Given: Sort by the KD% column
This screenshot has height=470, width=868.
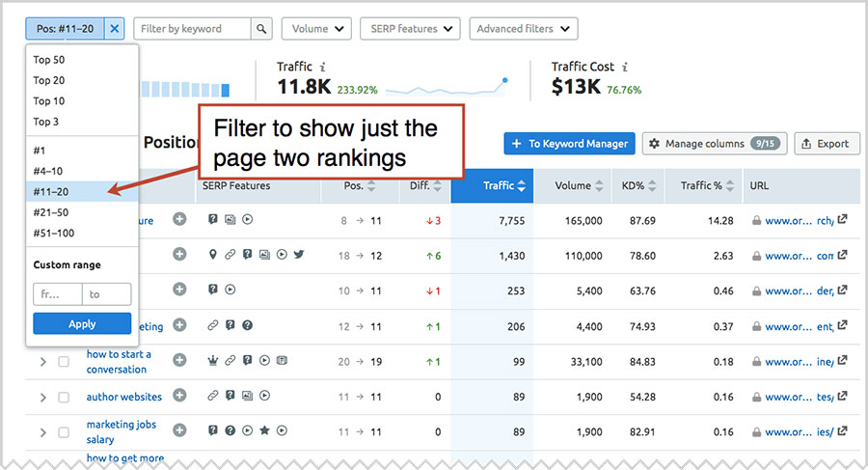Looking at the screenshot, I should [638, 185].
